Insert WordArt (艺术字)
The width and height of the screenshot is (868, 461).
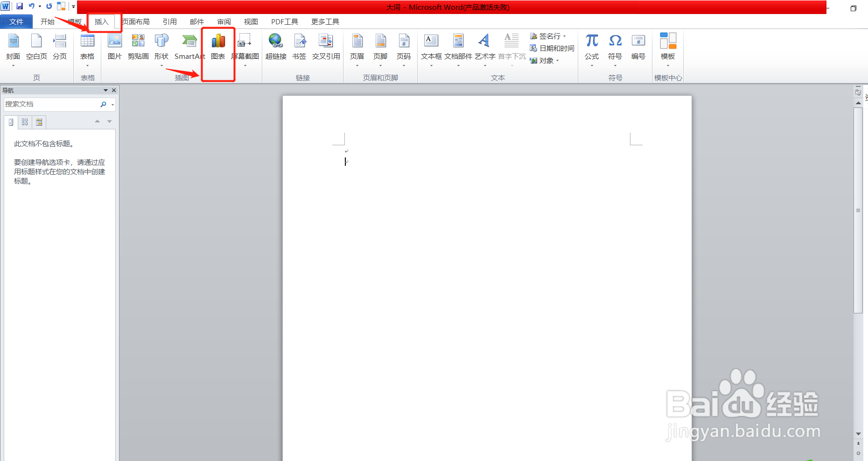[x=485, y=49]
